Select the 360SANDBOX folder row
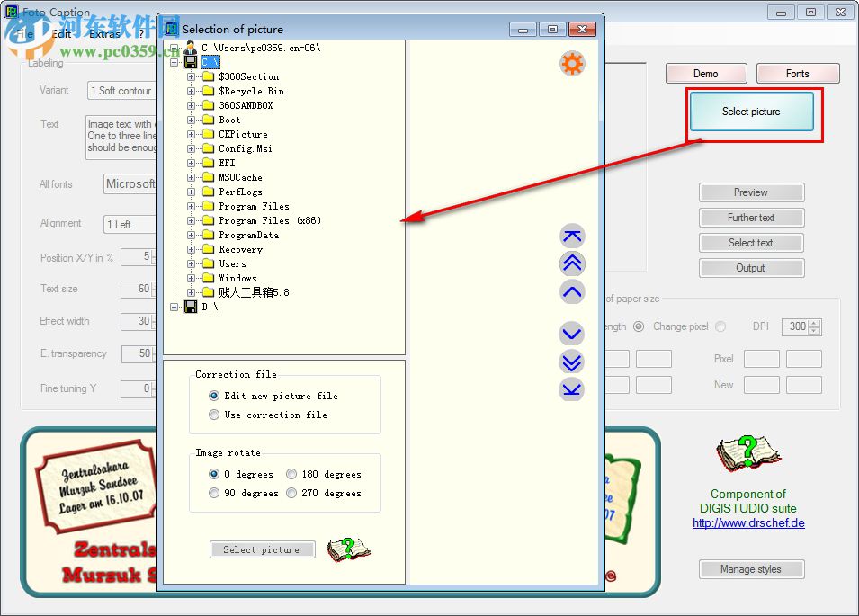 point(246,105)
